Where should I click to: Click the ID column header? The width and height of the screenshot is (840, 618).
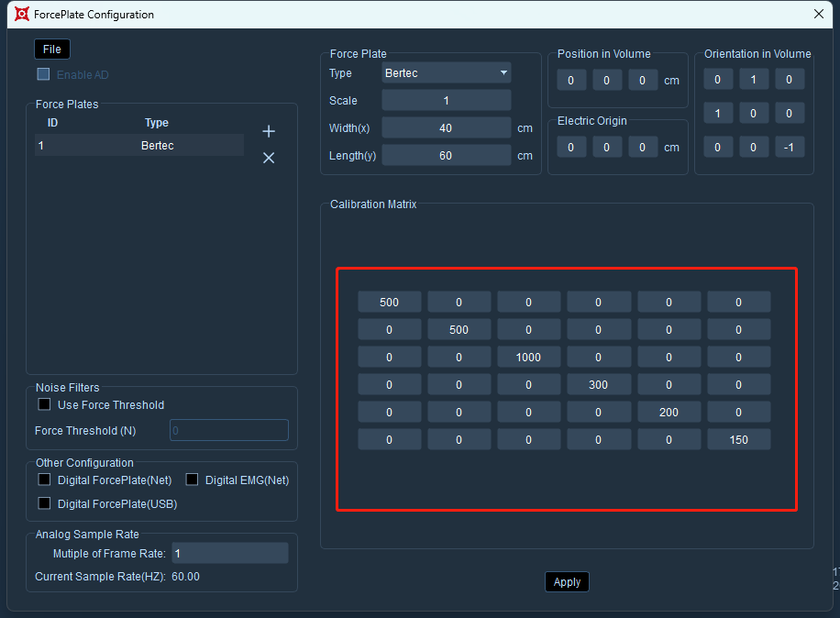[x=52, y=123]
